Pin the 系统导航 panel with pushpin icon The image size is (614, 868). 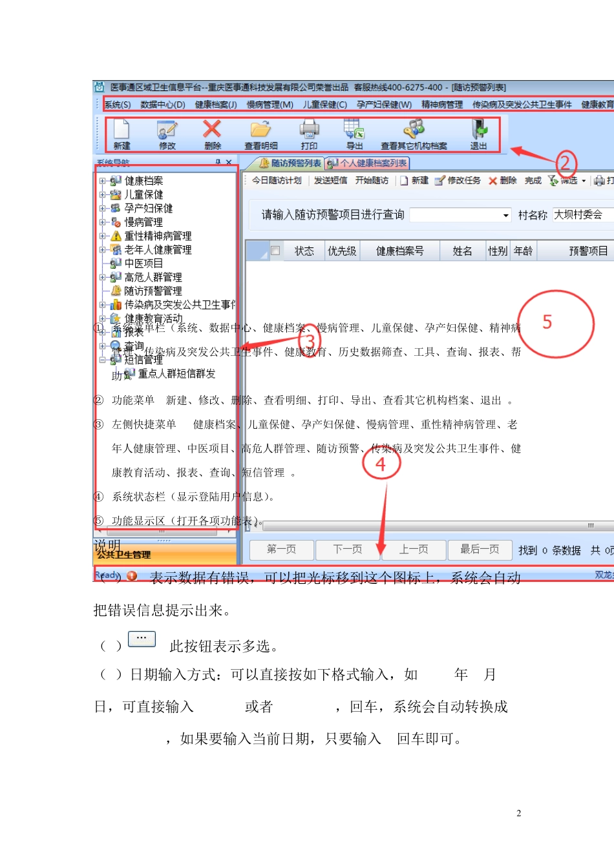pos(218,162)
